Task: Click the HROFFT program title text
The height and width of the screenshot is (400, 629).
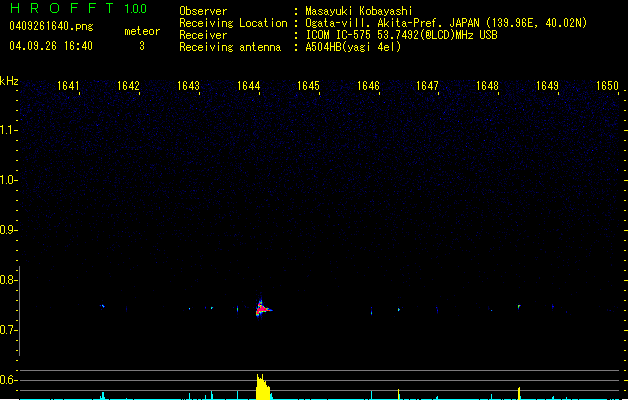Action: point(62,8)
